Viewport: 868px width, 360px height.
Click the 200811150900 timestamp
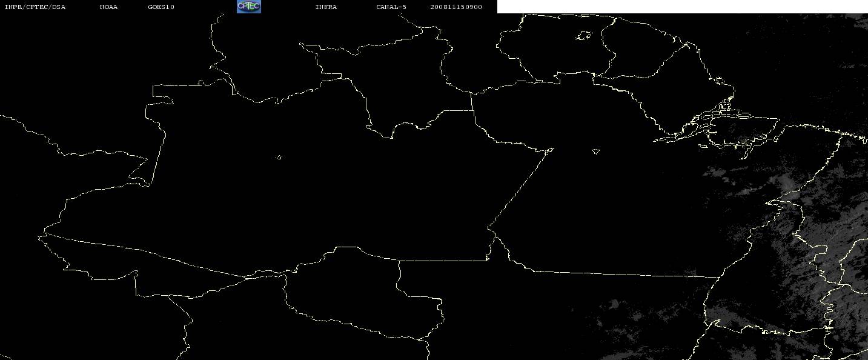[457, 7]
